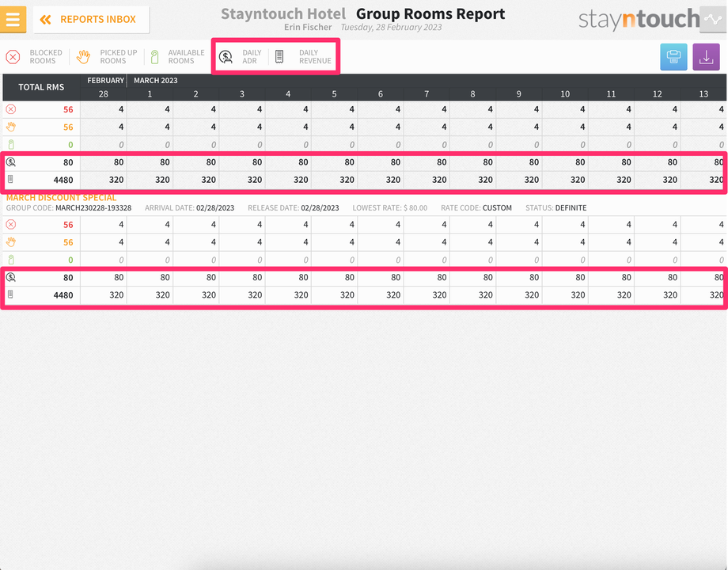Click picked up icon in March Discount group

[11, 242]
